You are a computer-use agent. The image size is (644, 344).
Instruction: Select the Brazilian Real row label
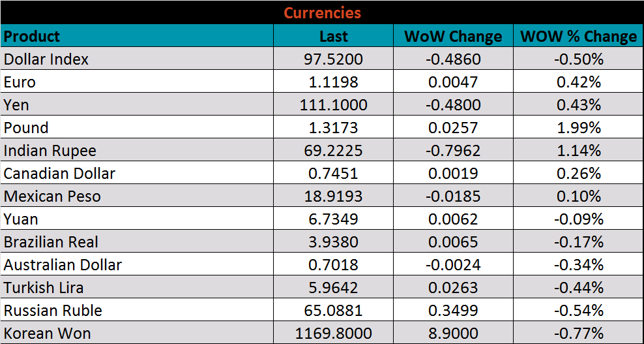tap(51, 242)
